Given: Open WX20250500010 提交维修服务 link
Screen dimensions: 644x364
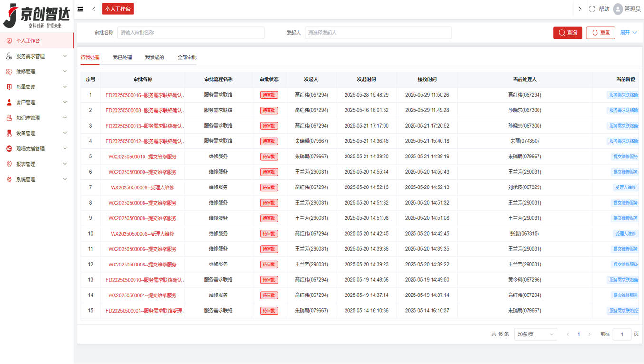Looking at the screenshot, I should [143, 157].
